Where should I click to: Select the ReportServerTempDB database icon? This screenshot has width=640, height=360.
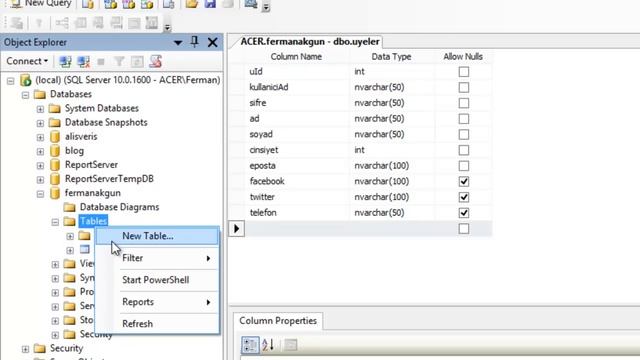(x=55, y=179)
